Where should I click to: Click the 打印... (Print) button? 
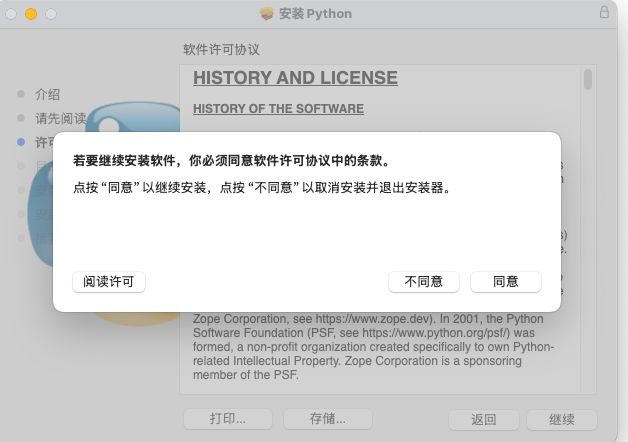[228, 419]
